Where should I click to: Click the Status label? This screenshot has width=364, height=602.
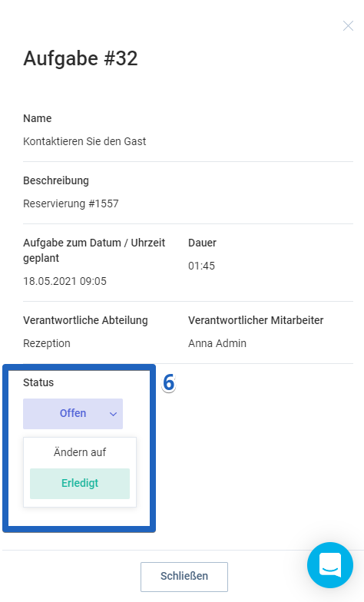tap(38, 382)
